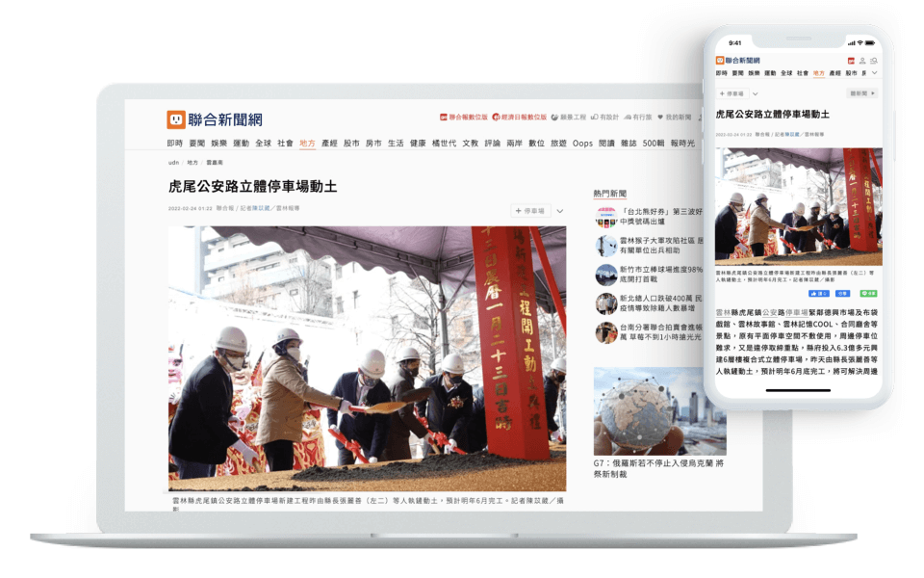Open reporter 陳苡葳 link on laptop byline
Image resolution: width=924 pixels, height=578 pixels.
coord(261,208)
